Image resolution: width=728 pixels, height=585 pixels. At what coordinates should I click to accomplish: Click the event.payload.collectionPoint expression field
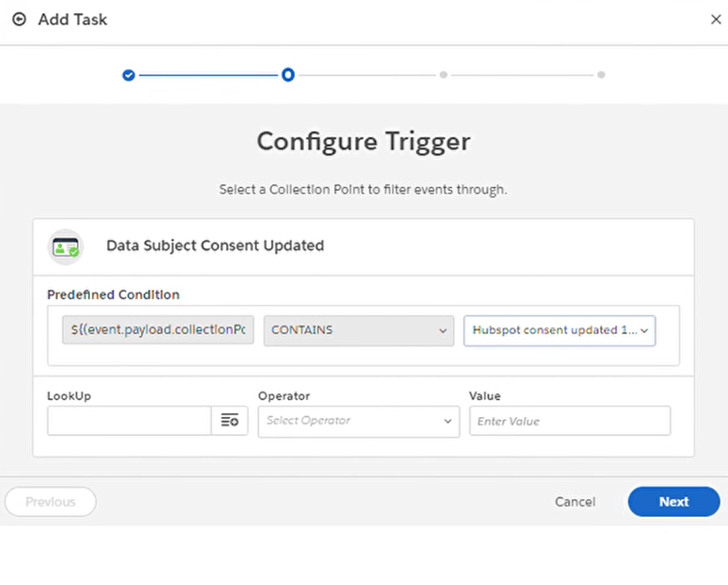(157, 330)
